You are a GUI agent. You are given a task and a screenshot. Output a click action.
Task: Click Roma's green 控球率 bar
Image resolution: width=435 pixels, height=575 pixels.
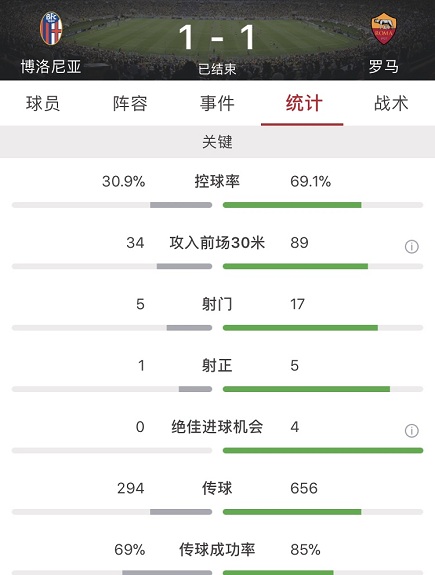(x=292, y=205)
